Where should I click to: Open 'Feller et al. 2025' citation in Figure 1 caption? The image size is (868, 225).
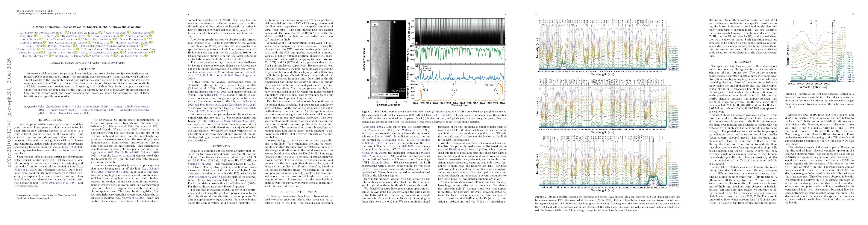tap(442, 115)
